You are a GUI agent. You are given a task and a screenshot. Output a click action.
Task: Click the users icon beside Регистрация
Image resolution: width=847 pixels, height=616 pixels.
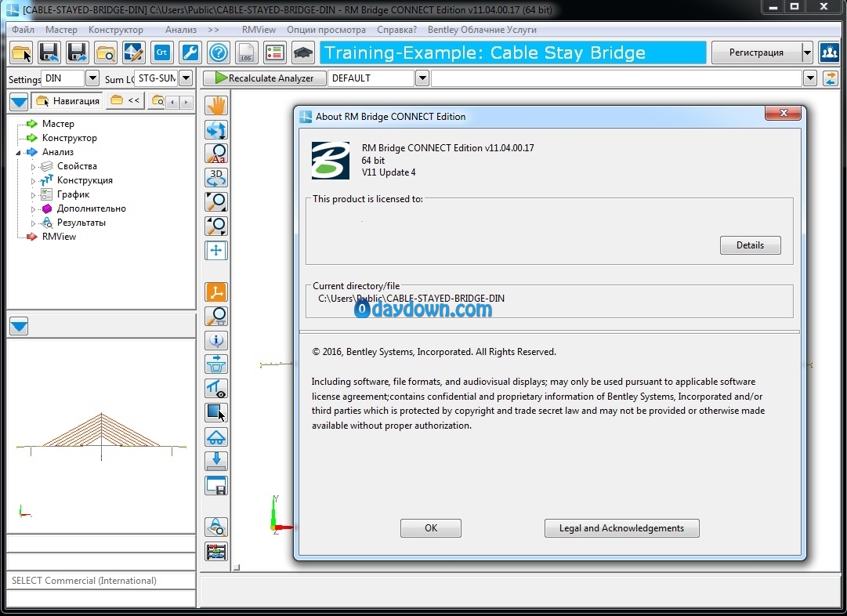pyautogui.click(x=829, y=53)
